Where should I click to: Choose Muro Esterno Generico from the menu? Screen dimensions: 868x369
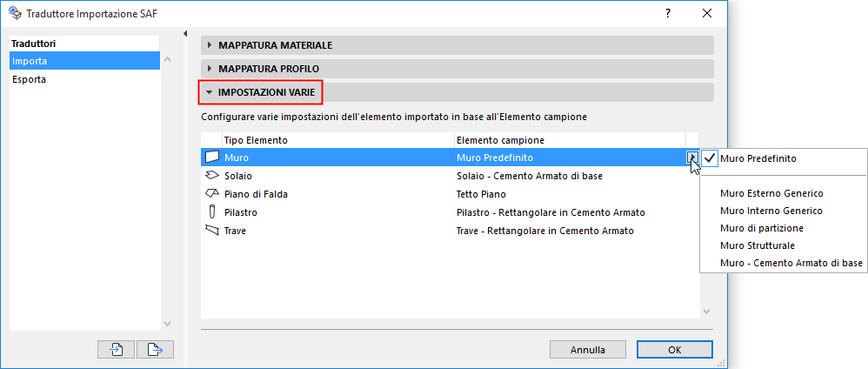click(771, 193)
